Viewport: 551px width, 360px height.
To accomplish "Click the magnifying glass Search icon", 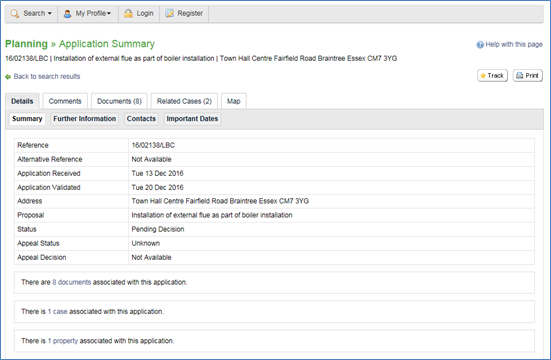I will tap(15, 14).
